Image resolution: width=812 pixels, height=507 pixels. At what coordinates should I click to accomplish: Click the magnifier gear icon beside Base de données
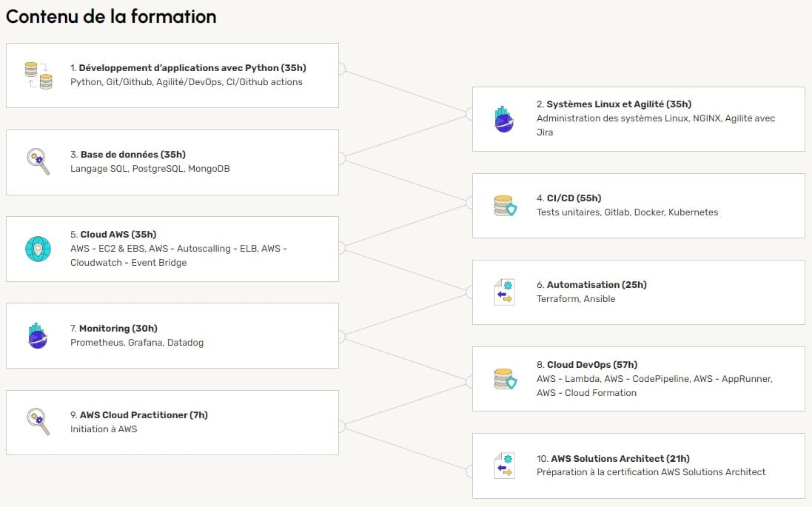(x=38, y=162)
